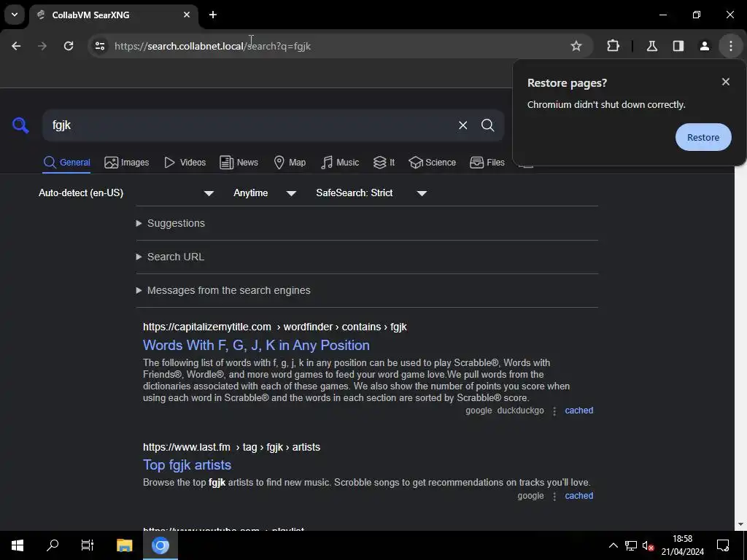
Task: Open site information icon in address bar
Action: coord(99,46)
